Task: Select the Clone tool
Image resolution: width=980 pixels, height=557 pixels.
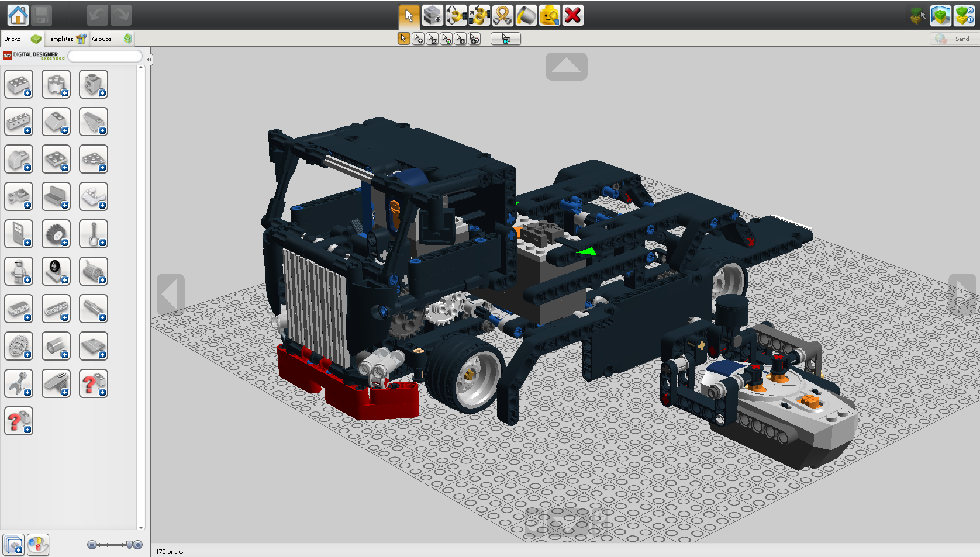Action: [x=433, y=16]
